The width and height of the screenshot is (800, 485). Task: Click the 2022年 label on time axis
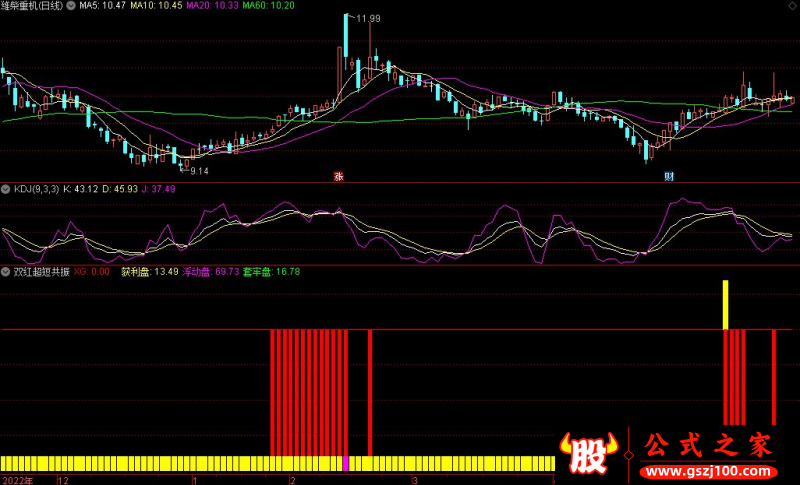pos(17,480)
